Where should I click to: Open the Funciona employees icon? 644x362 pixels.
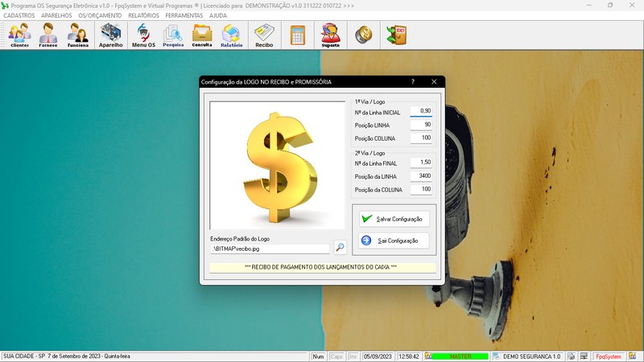77,35
